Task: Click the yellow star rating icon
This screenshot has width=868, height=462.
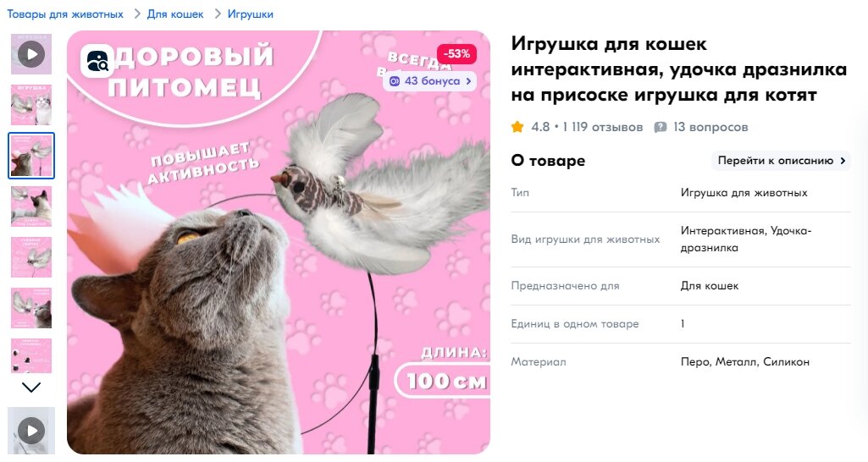Action: coord(517,127)
